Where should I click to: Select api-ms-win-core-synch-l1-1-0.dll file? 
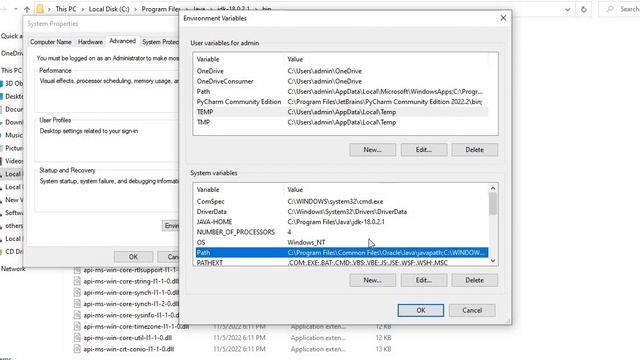click(131, 292)
